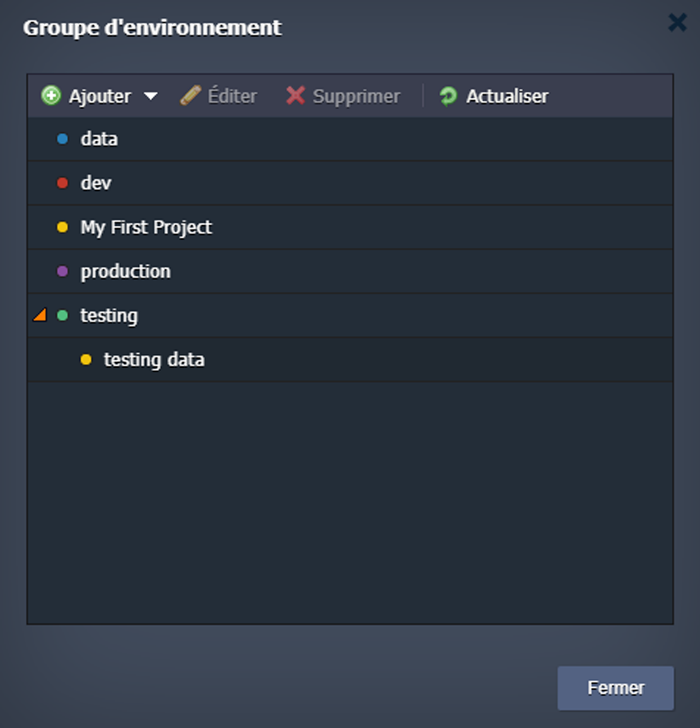Viewport: 700px width, 728px height.
Task: Click the yellow dot beside My First Project
Action: point(62,227)
